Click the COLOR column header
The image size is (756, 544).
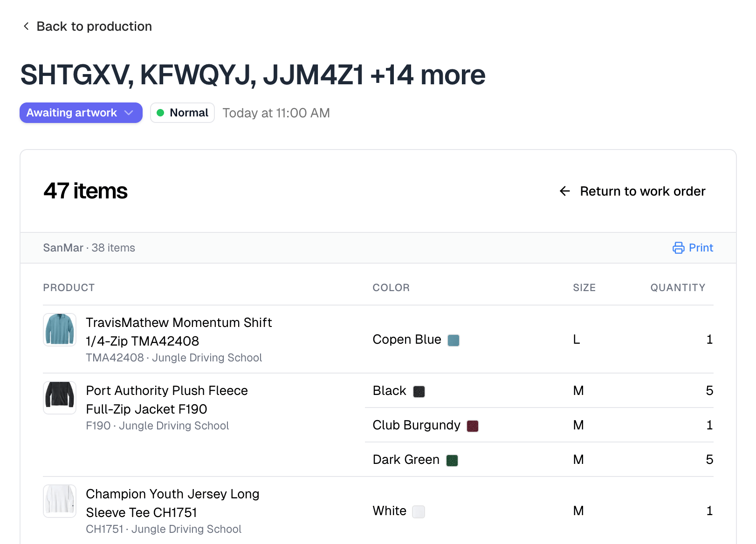point(391,288)
